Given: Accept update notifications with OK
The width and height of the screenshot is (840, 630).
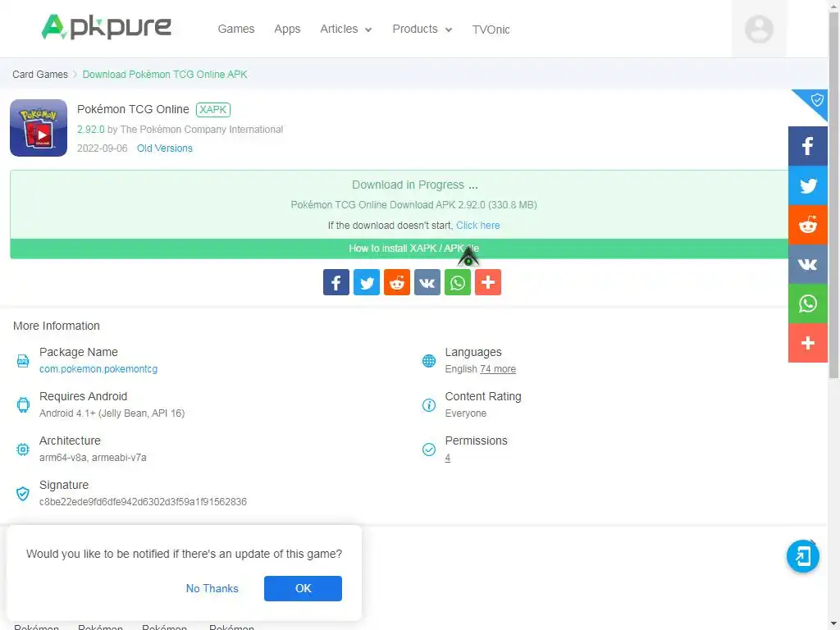Looking at the screenshot, I should point(303,588).
